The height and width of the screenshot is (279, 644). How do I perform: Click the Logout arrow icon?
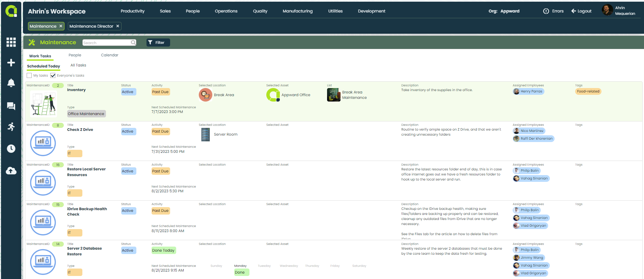pyautogui.click(x=573, y=11)
